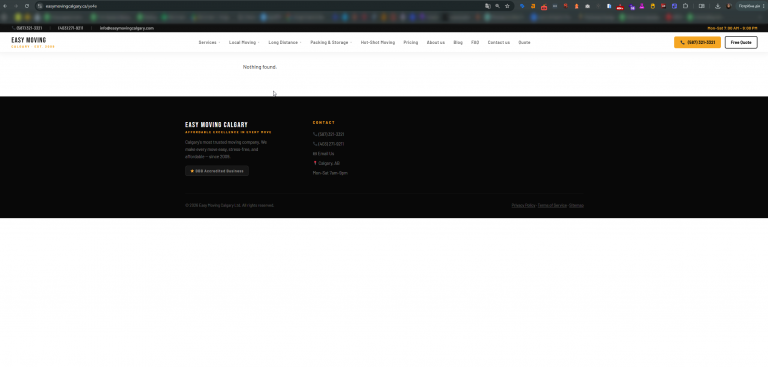This screenshot has height=367, width=768.
Task: Click the BBB Accredited Business badge
Action: 217,171
